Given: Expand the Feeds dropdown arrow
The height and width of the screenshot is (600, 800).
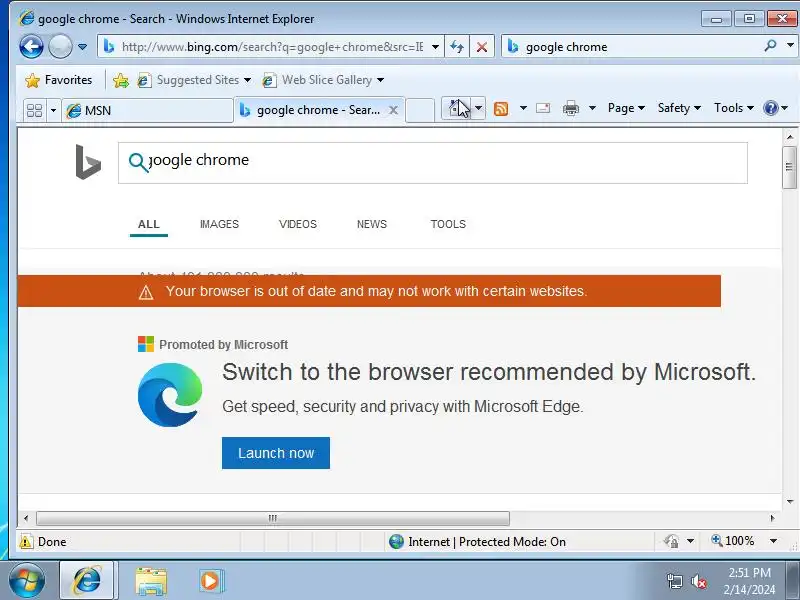Looking at the screenshot, I should point(523,108).
